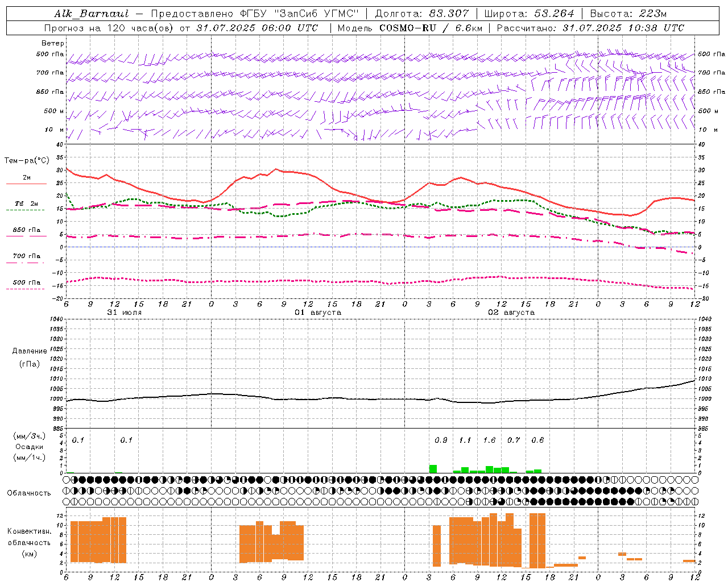Click the 'Прогноз на 120 часа(ов)' forecast text
728x582 pixels.
click(110, 28)
